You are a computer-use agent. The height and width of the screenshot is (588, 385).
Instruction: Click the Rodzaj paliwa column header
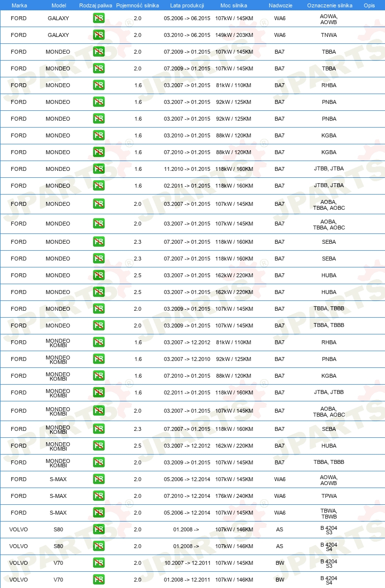coord(96,5)
